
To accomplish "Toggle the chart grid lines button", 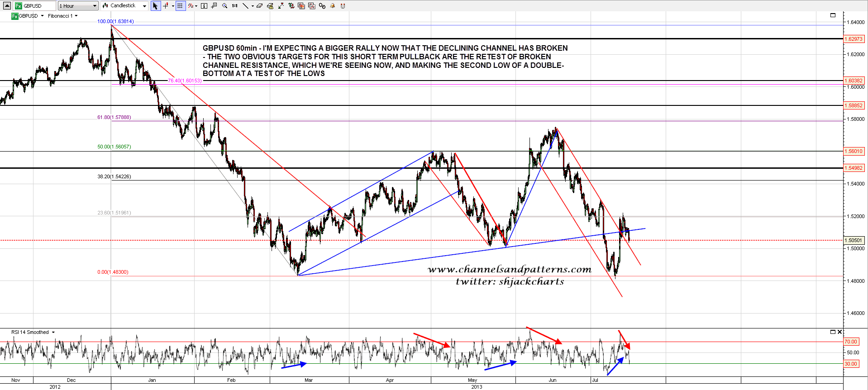I will pos(180,6).
